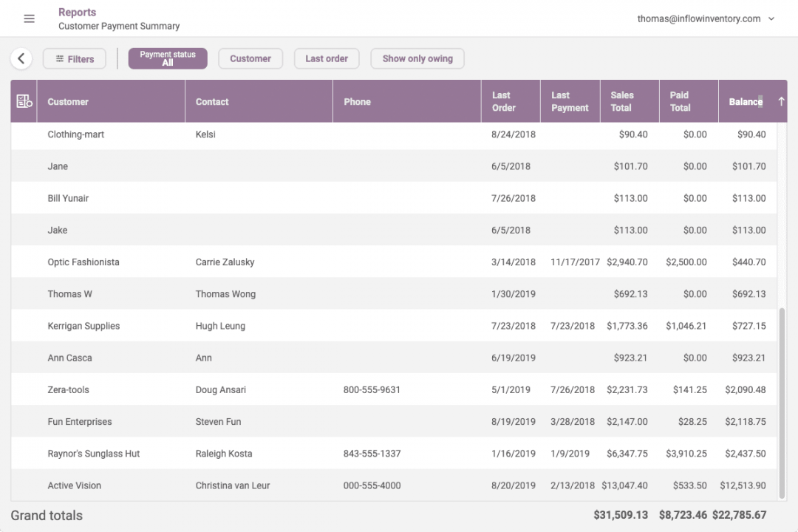
Task: Open the hamburger navigation menu
Action: pyautogui.click(x=29, y=18)
